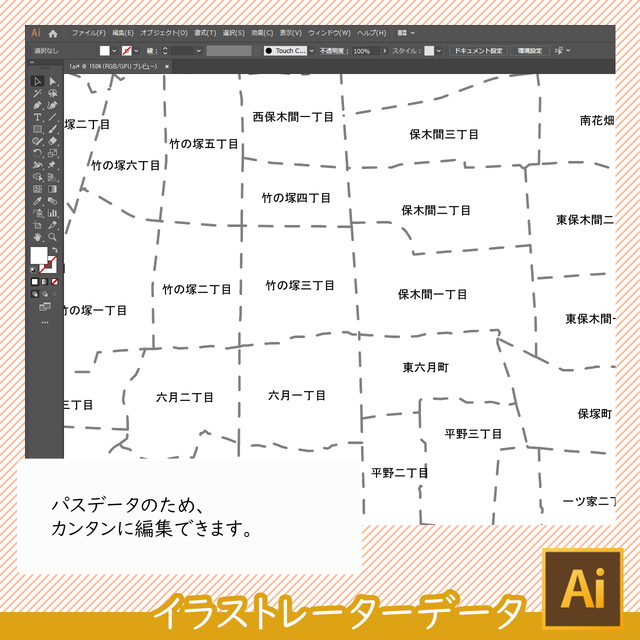Image resolution: width=640 pixels, height=640 pixels.
Task: Click the Home icon in the menu bar
Action: coord(53,33)
